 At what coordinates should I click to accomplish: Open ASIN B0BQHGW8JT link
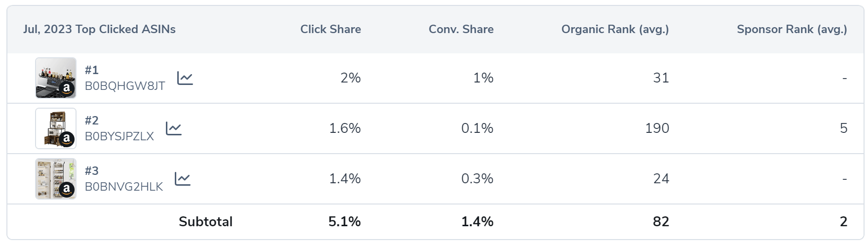(125, 86)
